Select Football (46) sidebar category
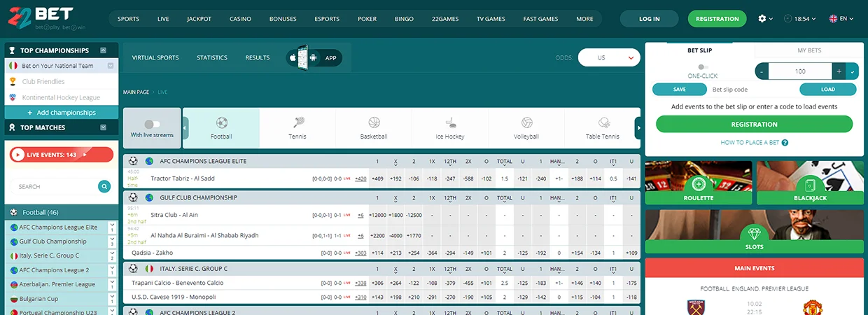This screenshot has height=315, width=868. tap(62, 212)
